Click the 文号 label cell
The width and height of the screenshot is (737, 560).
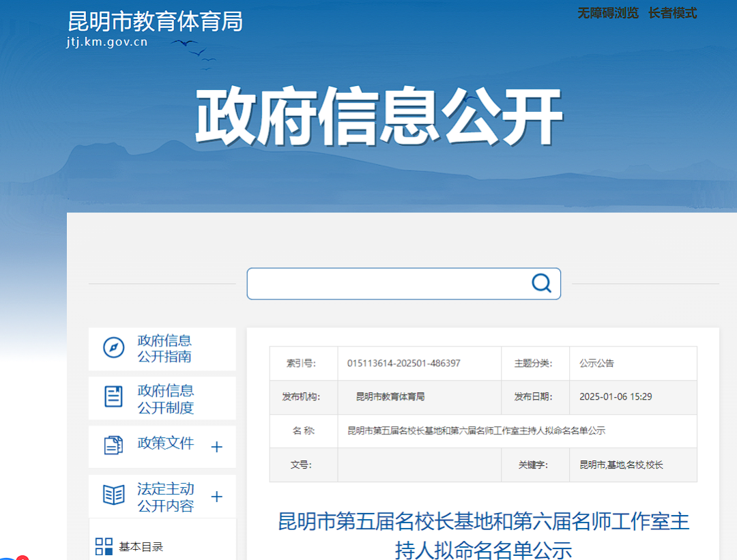304,465
